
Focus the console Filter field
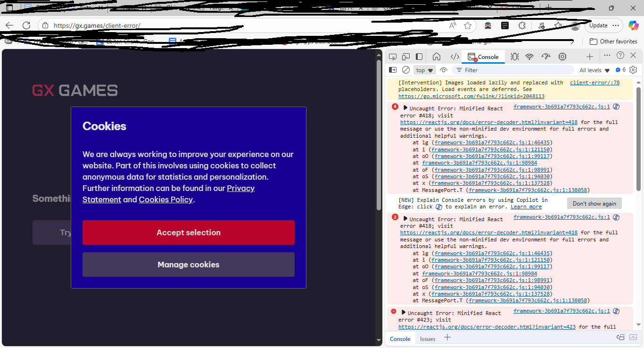pyautogui.click(x=512, y=70)
